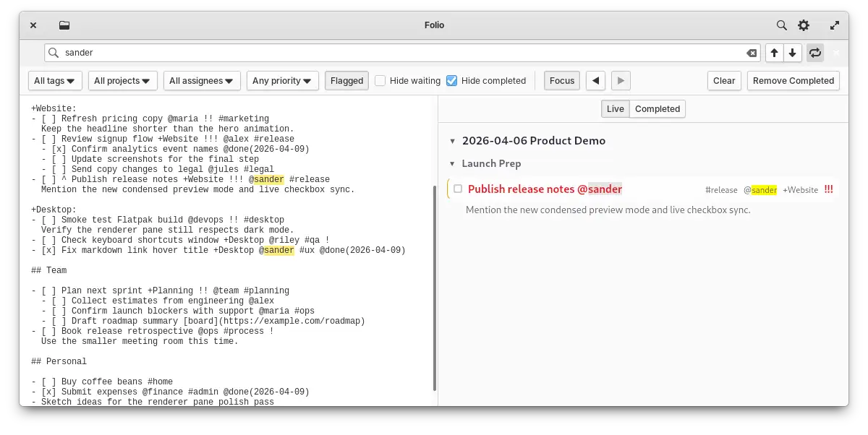Click 'Confirm launch blockers with support' line
Viewport: 868px width, 435px height.
pyautogui.click(x=178, y=311)
